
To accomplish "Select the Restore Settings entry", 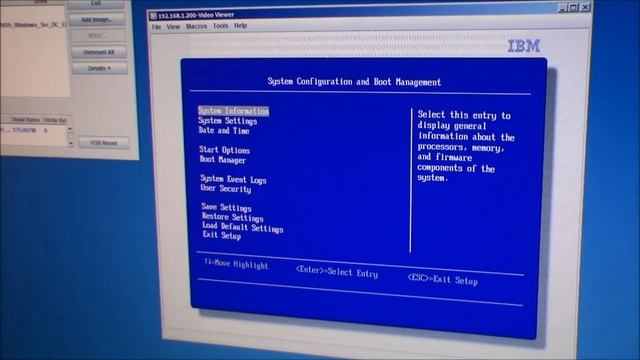I will coord(233,217).
